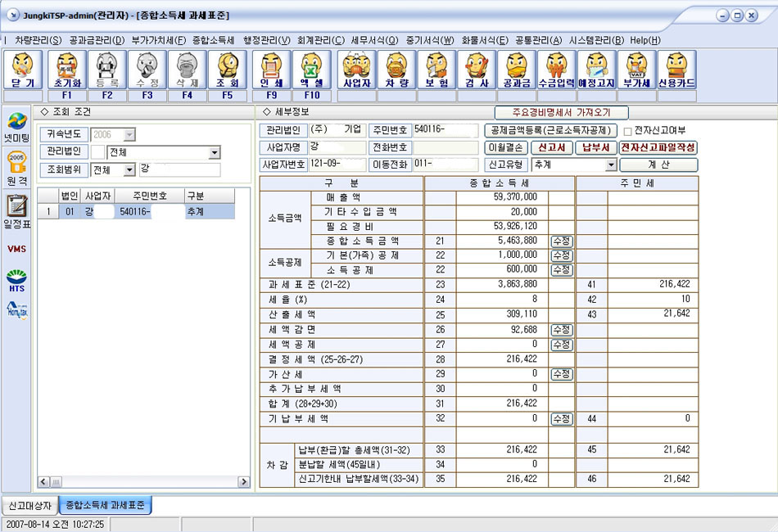
Task: Click the 주요경비명세서 가져오기 button
Action: [561, 113]
